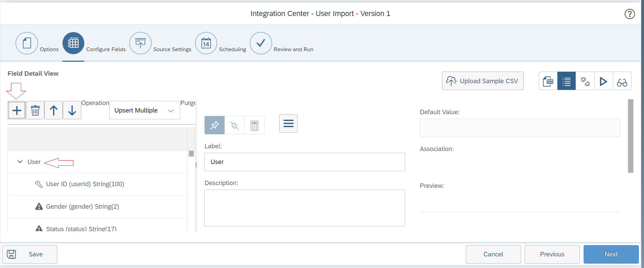
Task: Click the Next button
Action: click(x=611, y=254)
